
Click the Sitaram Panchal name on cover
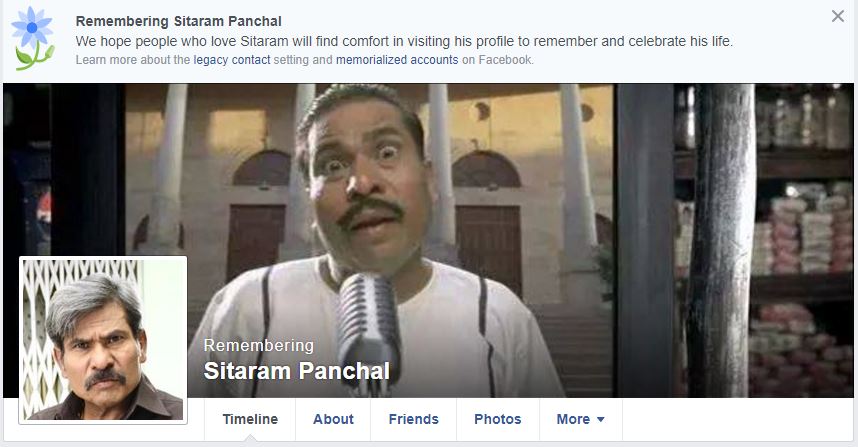click(297, 371)
